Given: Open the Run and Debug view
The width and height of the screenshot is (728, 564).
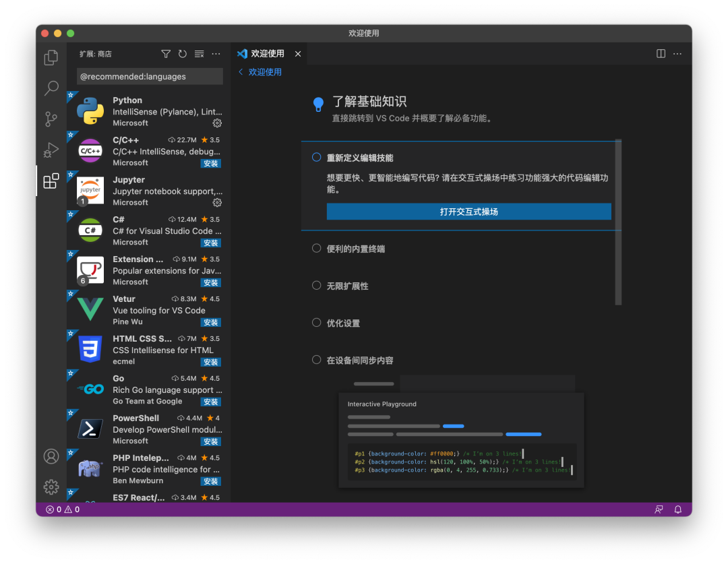Looking at the screenshot, I should coord(51,150).
